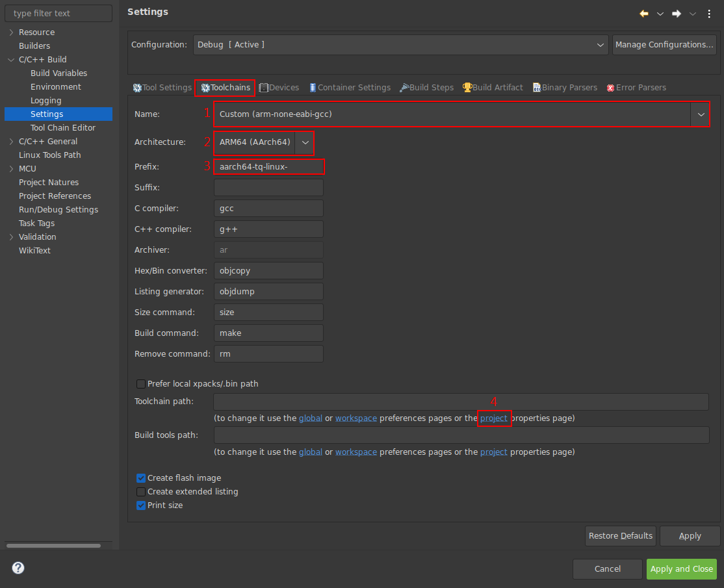Viewport: 724px width, 588px height.
Task: Click the type filter text box
Action: tap(58, 14)
